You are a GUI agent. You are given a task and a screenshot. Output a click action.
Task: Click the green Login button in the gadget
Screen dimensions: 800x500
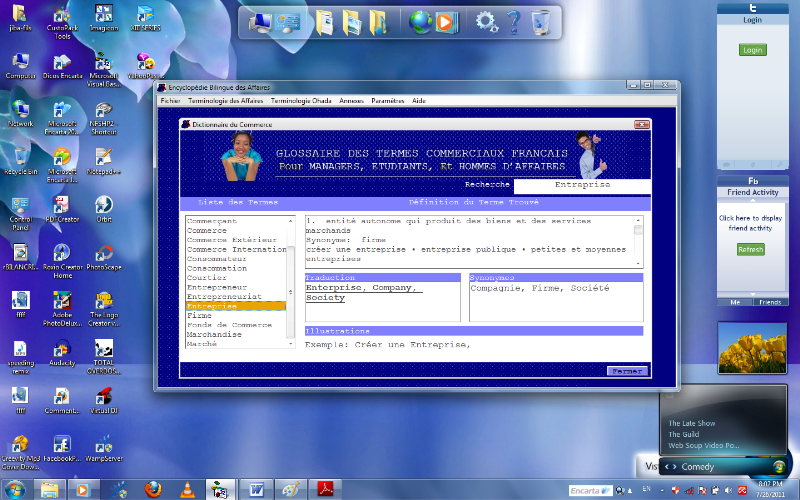pyautogui.click(x=752, y=50)
